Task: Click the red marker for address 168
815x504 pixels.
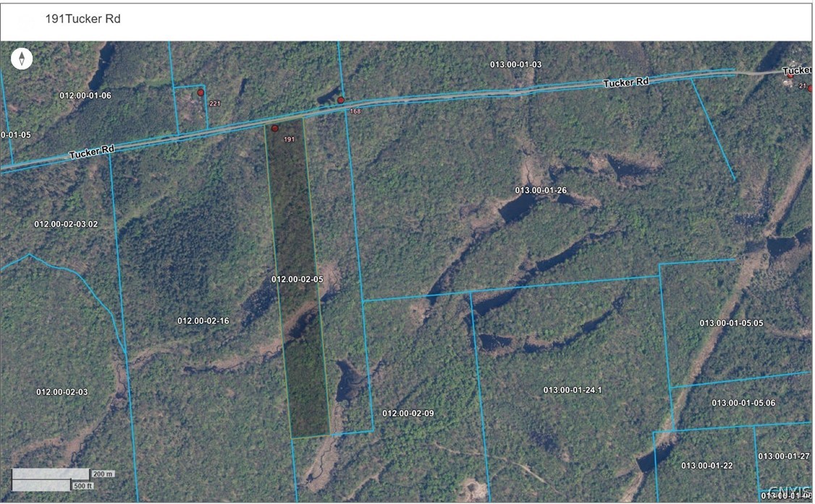Action: (x=341, y=101)
